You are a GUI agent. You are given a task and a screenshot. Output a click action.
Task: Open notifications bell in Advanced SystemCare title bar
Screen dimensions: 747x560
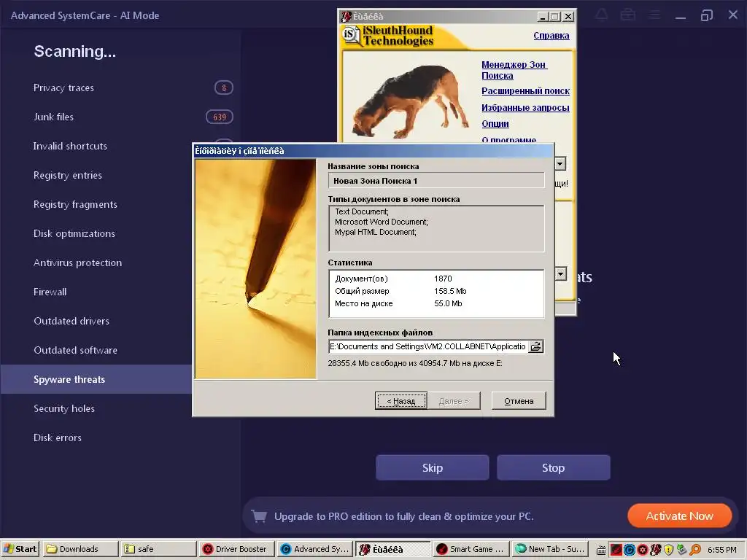coord(602,15)
